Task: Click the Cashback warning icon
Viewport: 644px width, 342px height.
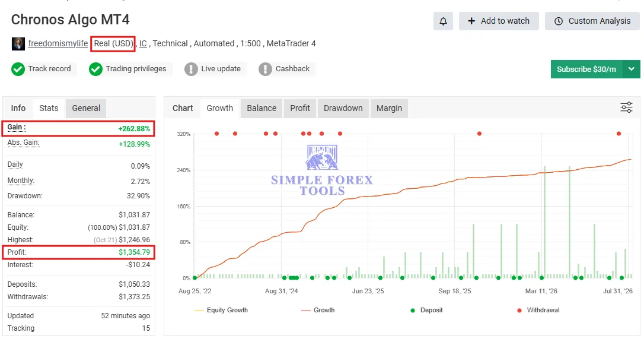Action: coord(265,69)
